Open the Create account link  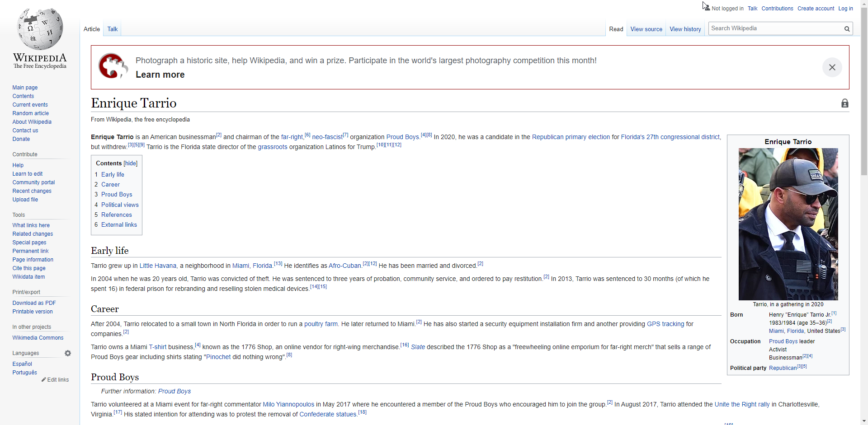coord(816,9)
